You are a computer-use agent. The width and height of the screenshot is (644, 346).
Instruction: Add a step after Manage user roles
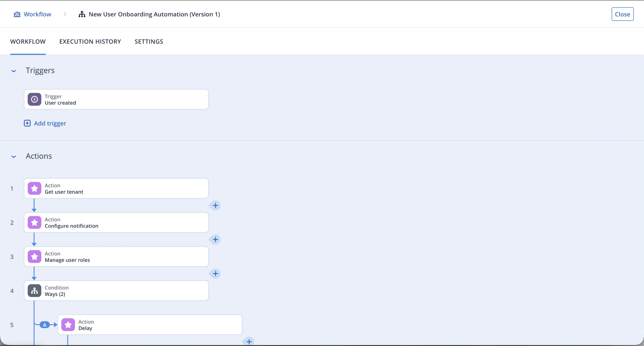(x=215, y=274)
